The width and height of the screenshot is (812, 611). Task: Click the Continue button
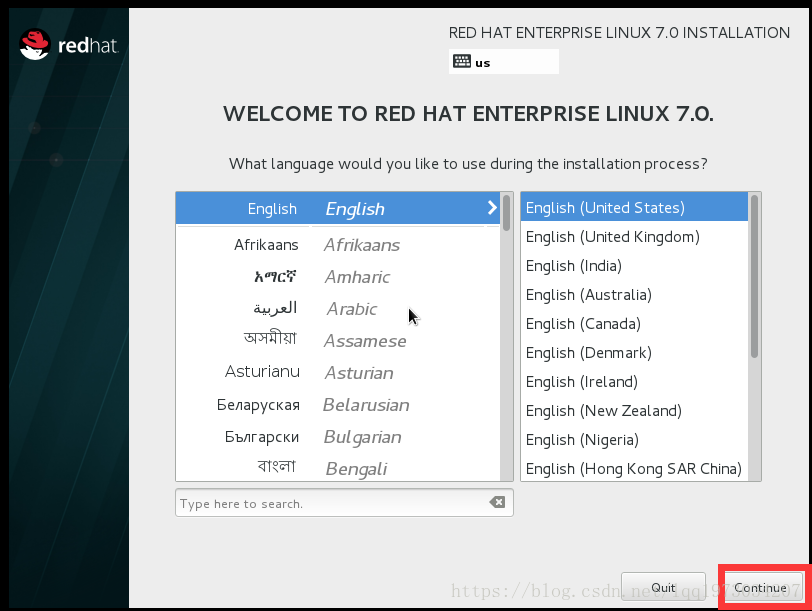click(x=763, y=587)
